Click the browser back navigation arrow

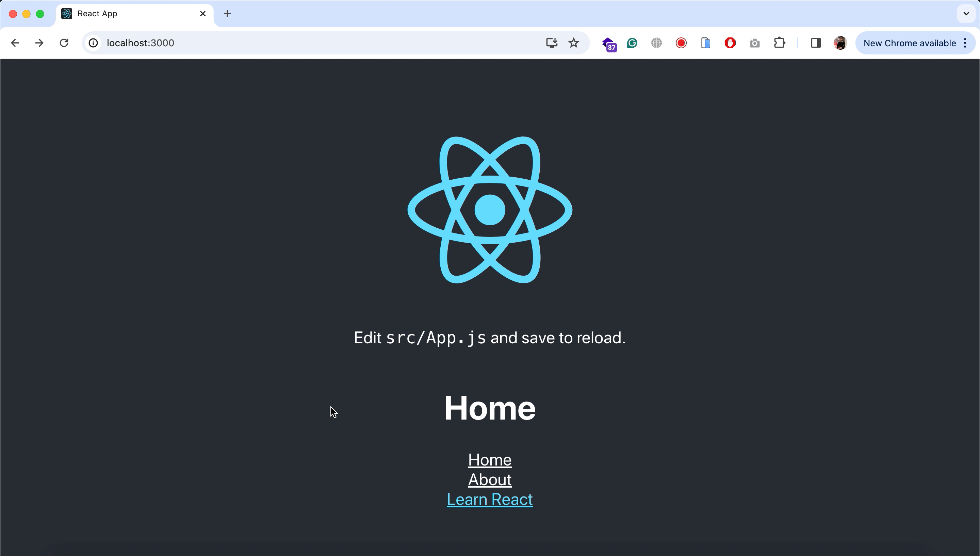tap(15, 43)
